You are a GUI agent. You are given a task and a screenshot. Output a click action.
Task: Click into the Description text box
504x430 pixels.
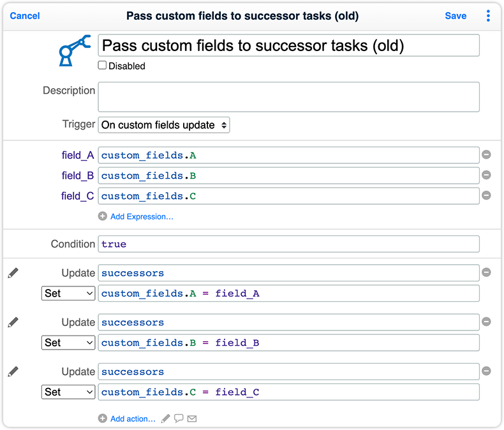tap(288, 97)
